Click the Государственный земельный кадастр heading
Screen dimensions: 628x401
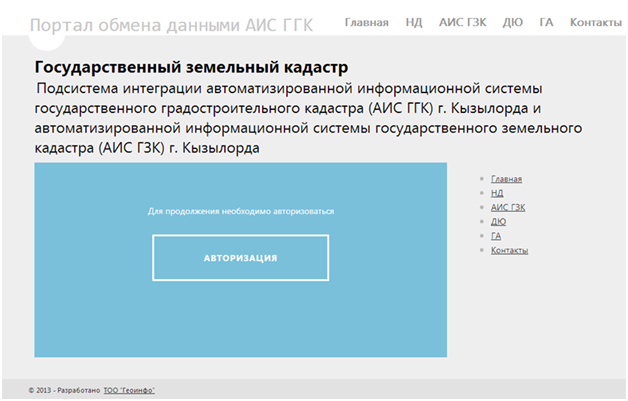(x=191, y=68)
